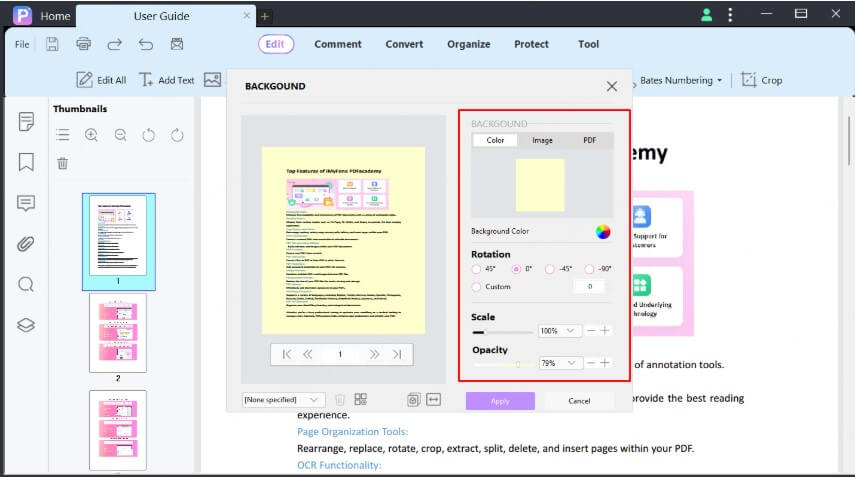Switch to Image background tab
This screenshot has height=478, width=855.
(542, 140)
